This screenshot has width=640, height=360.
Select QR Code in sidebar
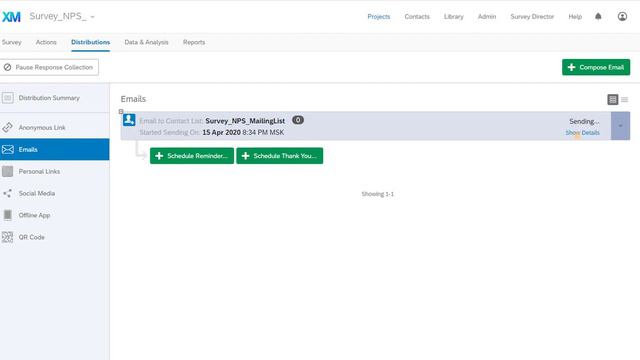click(55, 237)
